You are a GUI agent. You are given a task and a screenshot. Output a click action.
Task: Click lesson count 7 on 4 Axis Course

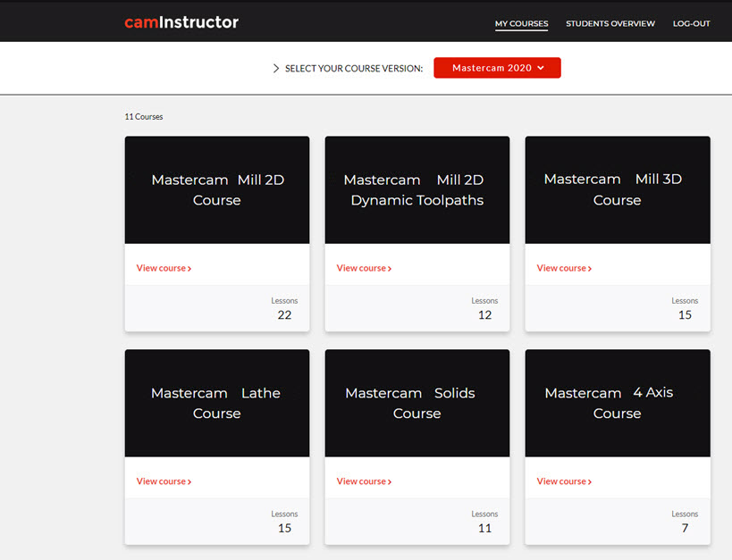[x=685, y=528]
